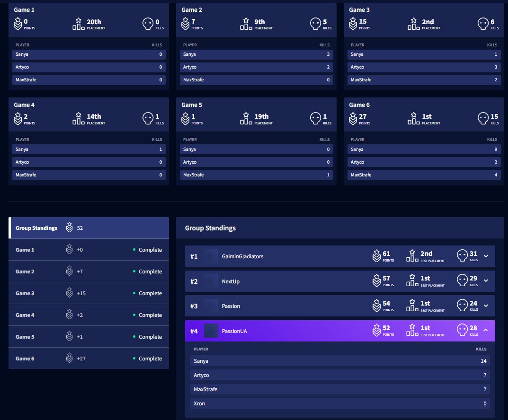This screenshot has width=508, height=420.
Task: Click GaiminGladiators team logo thumbnail
Action: tap(211, 256)
